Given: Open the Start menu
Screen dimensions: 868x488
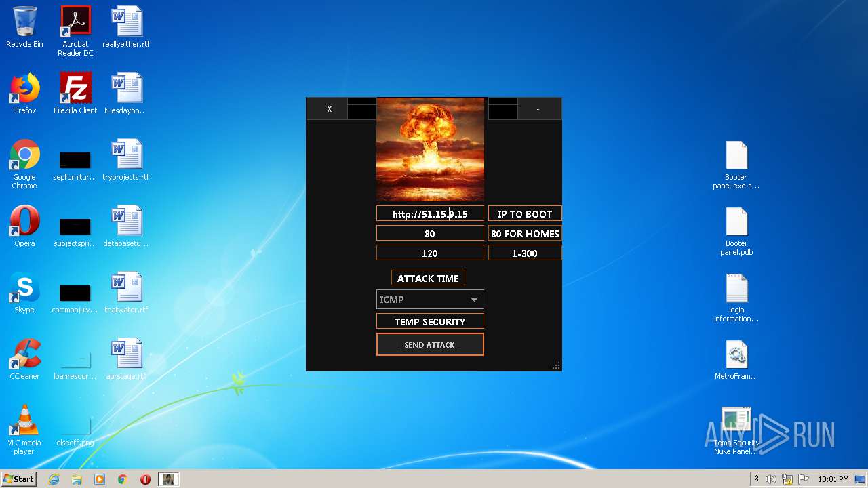Looking at the screenshot, I should 19,479.
